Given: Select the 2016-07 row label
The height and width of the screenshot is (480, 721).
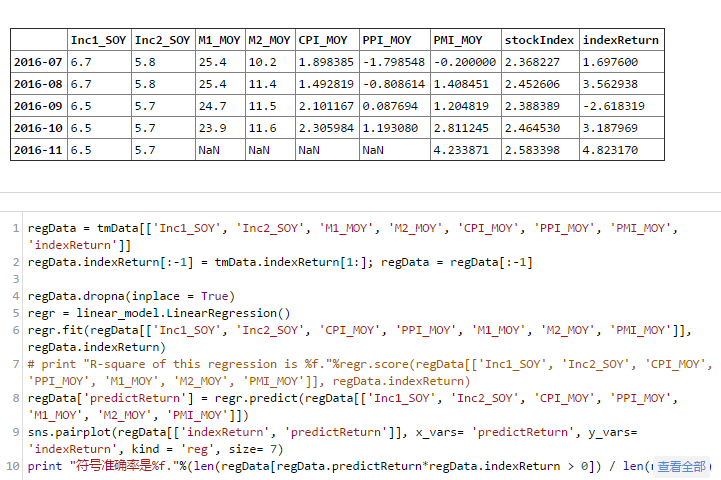Looking at the screenshot, I should point(38,62).
